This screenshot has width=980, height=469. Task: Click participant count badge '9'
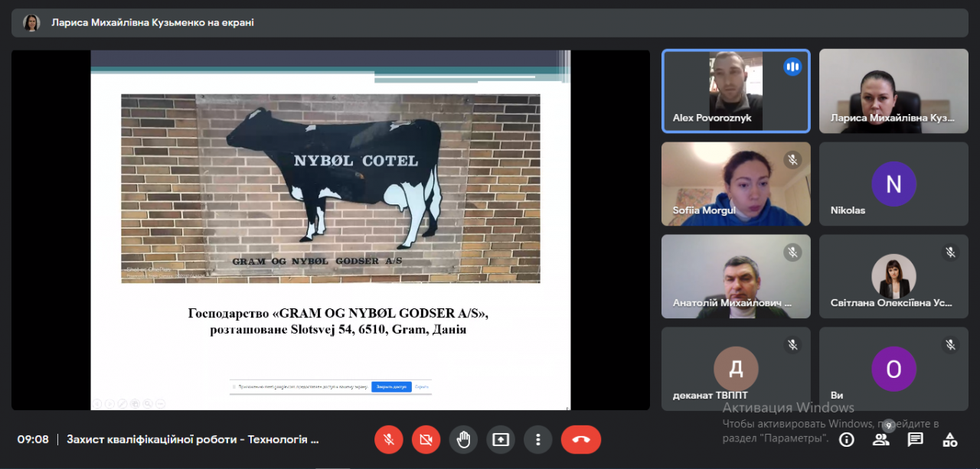(x=889, y=425)
